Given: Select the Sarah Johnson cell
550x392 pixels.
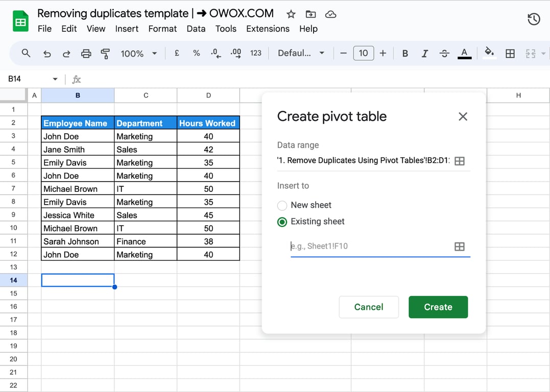Looking at the screenshot, I should [78, 241].
